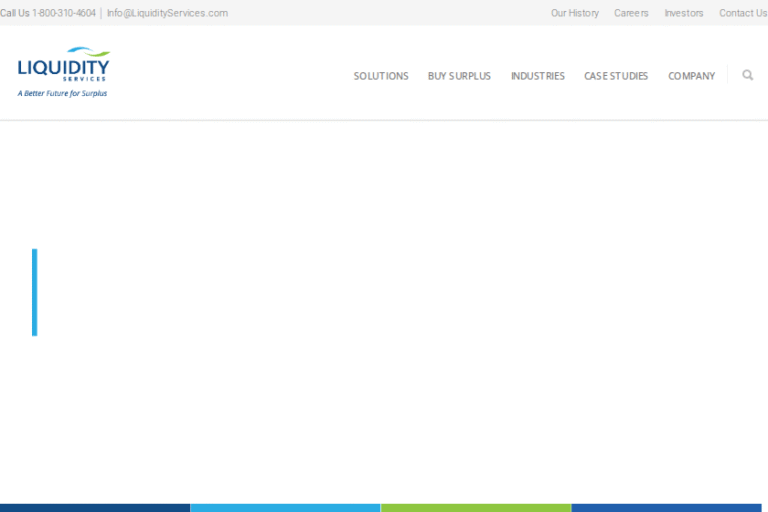This screenshot has height=512, width=768.
Task: Click the Contact Us link
Action: (742, 13)
